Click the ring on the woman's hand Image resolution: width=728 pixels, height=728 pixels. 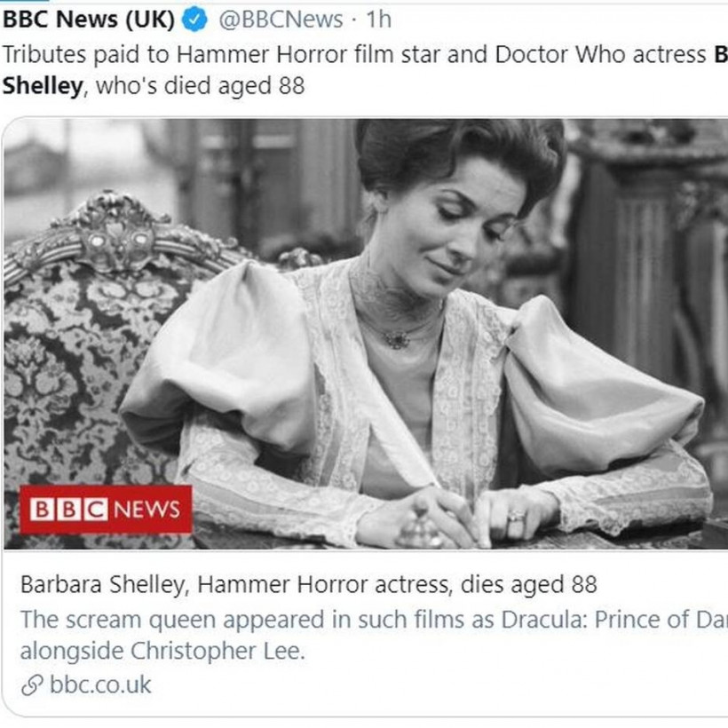(x=517, y=515)
